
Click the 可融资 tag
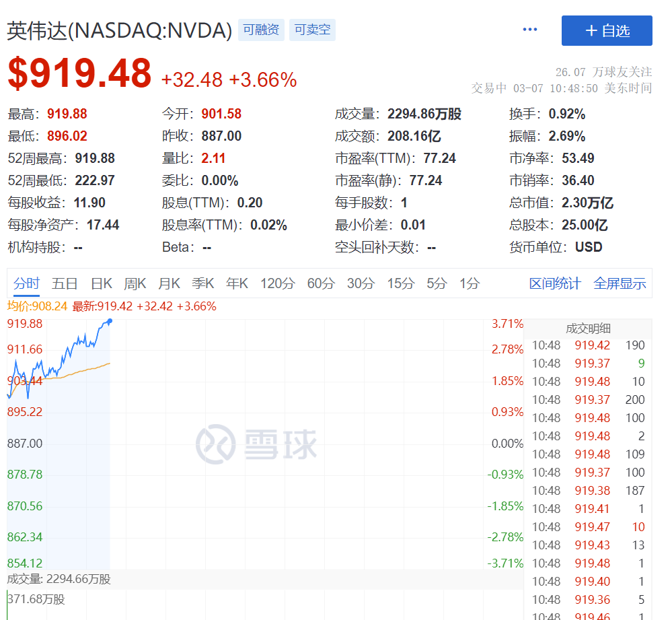pos(261,30)
